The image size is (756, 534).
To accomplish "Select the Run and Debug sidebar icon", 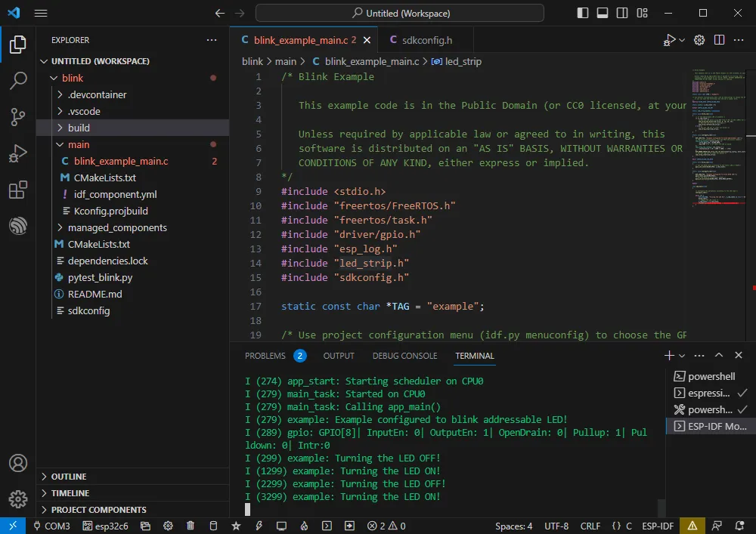I will click(x=17, y=155).
